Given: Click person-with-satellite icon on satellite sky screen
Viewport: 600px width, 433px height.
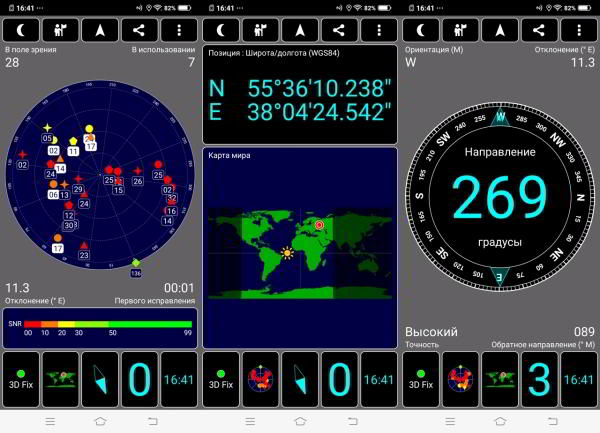Looking at the screenshot, I should point(60,30).
